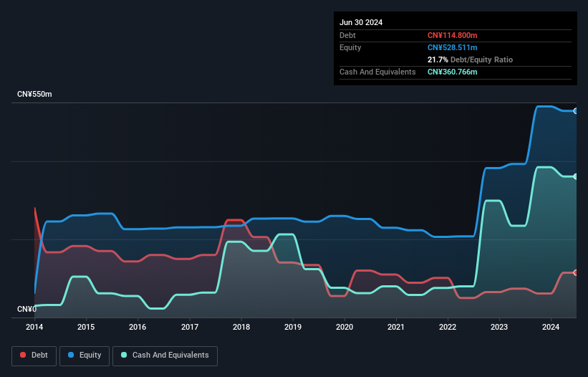The width and height of the screenshot is (588, 377).
Task: Click the Cash And Equivalents tooltip label
Action: click(377, 72)
